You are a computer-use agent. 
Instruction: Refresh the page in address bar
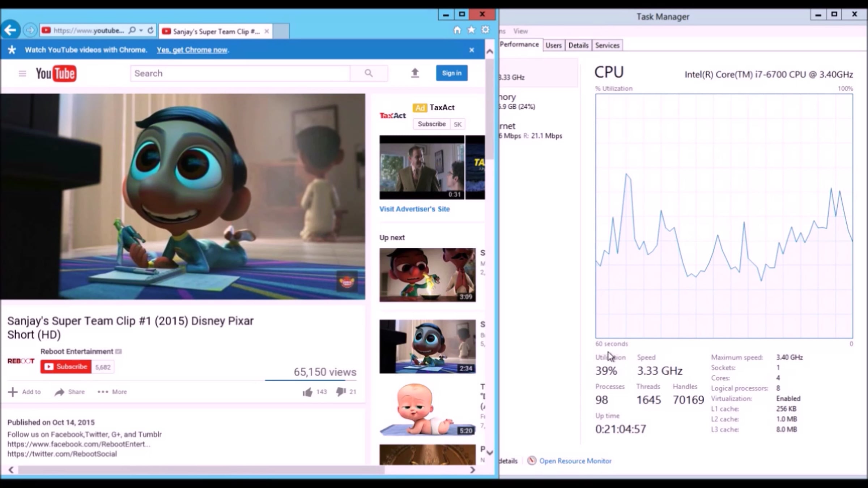pos(150,30)
